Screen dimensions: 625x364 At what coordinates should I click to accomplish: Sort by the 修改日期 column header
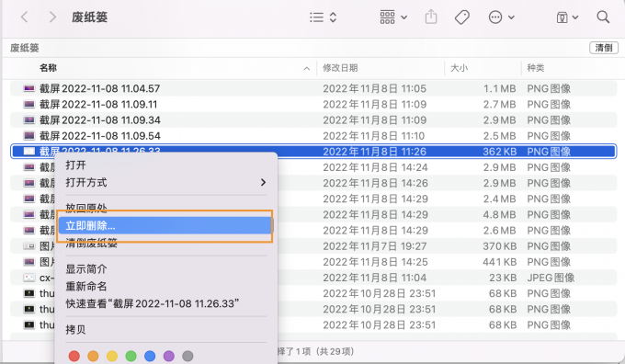coord(340,68)
